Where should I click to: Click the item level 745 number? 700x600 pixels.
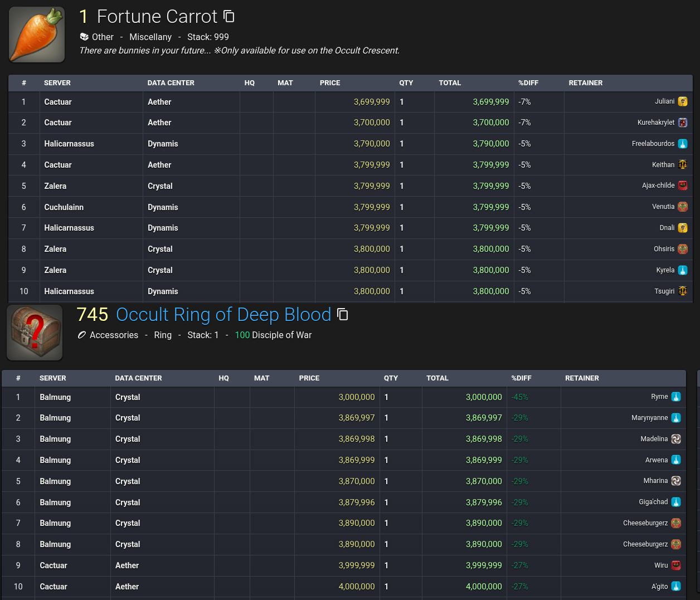pyautogui.click(x=93, y=315)
